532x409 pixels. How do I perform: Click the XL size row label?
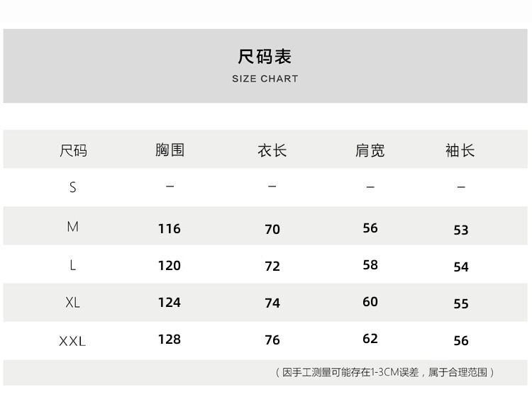coord(72,303)
